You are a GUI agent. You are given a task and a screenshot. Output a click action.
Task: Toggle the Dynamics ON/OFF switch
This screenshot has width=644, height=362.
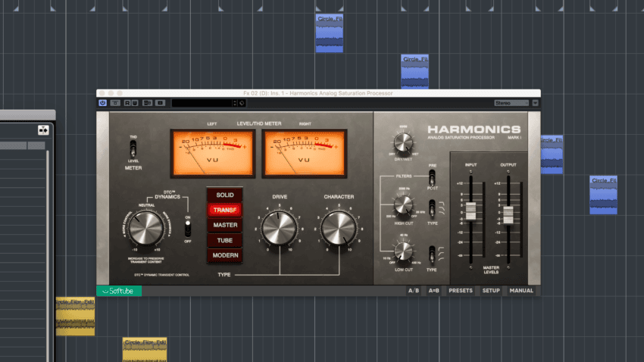(x=188, y=229)
